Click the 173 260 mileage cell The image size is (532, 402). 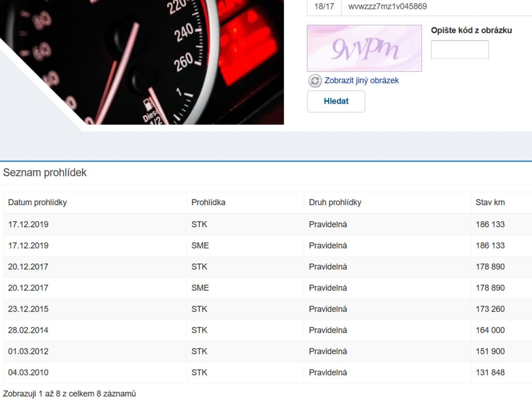tap(490, 309)
